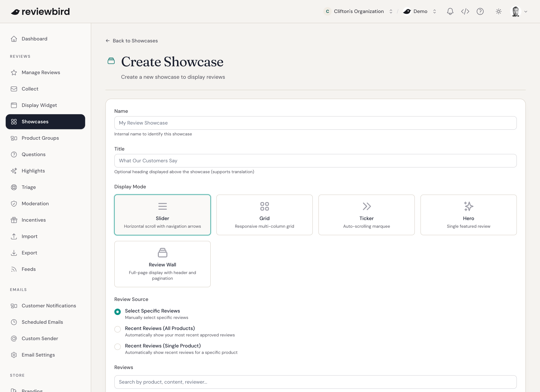Open Showcases in the sidebar

tap(45, 122)
